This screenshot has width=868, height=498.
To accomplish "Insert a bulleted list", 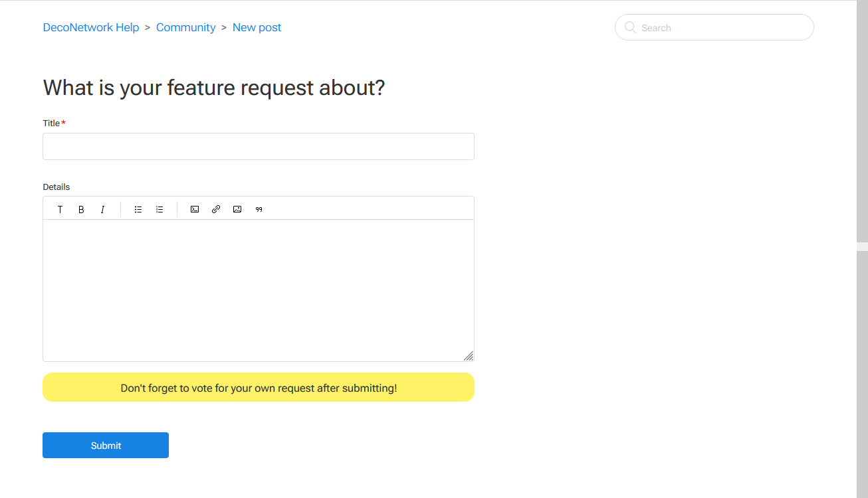I will [x=138, y=209].
